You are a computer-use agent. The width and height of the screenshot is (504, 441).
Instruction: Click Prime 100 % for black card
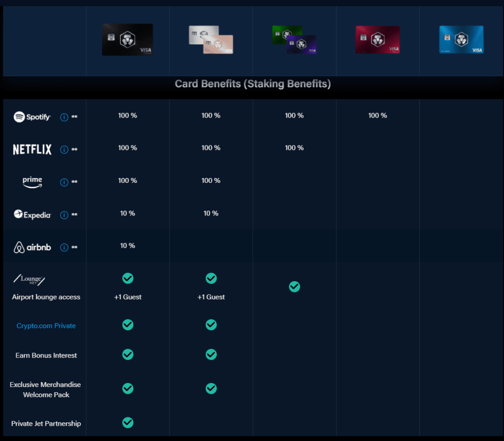127,181
